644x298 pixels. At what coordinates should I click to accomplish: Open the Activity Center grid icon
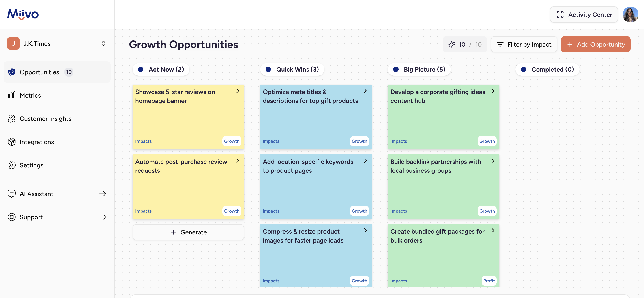point(560,15)
